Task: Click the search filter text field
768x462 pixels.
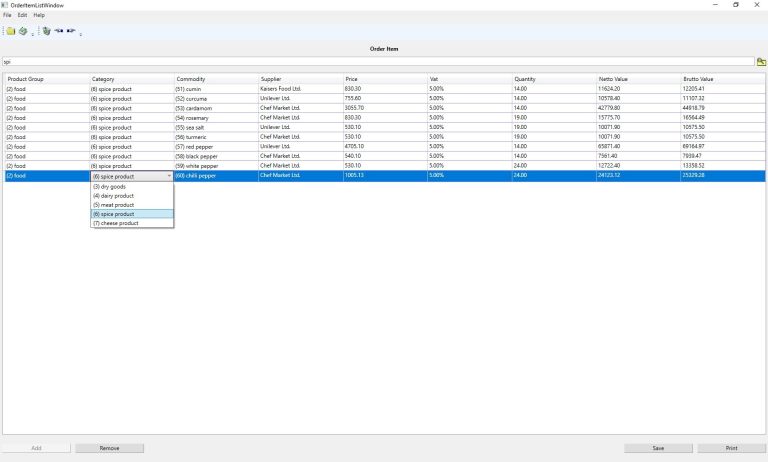Action: (375, 62)
